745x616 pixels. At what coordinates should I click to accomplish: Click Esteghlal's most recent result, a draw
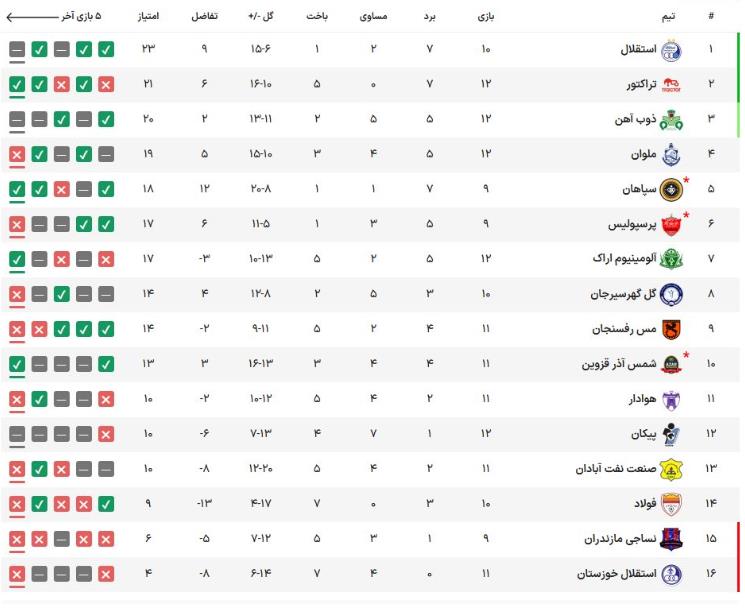(x=17, y=49)
